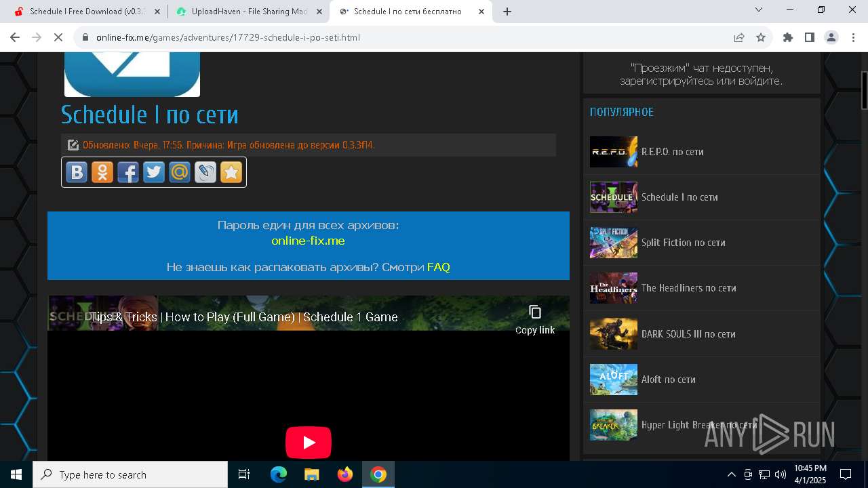Open Schedule I sidebar thumbnail

click(x=614, y=197)
